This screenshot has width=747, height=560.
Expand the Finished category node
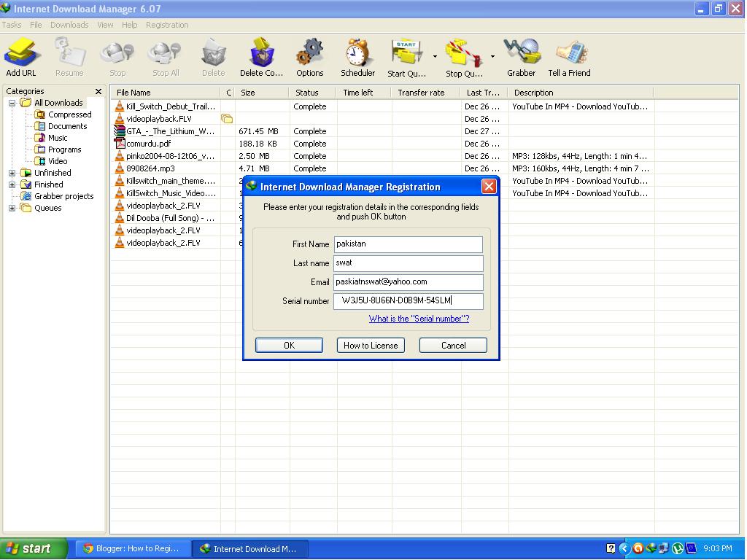click(12, 184)
